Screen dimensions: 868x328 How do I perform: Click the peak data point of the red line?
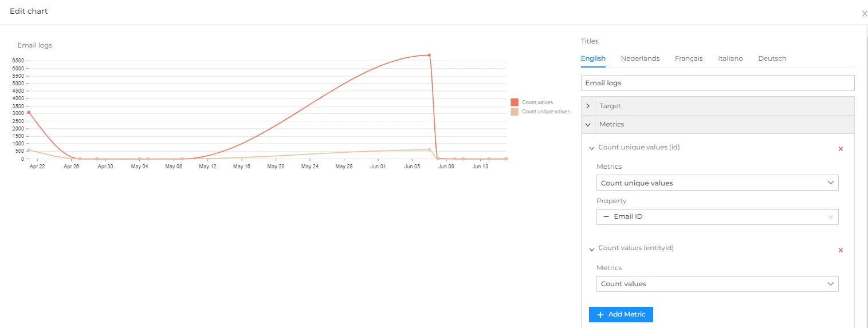point(429,55)
